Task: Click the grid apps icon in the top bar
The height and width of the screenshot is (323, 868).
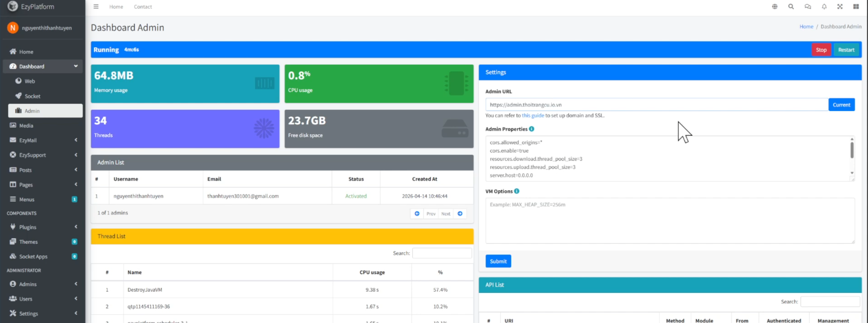Action: (856, 7)
